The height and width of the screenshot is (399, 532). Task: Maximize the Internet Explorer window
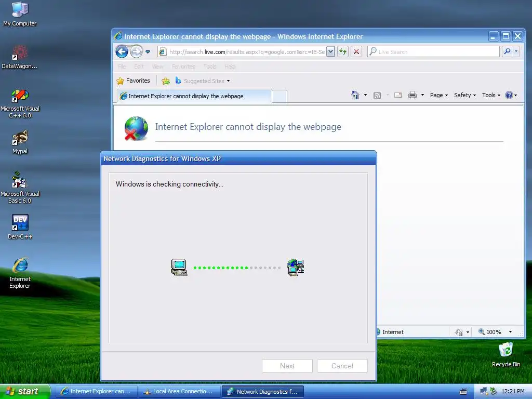click(506, 36)
